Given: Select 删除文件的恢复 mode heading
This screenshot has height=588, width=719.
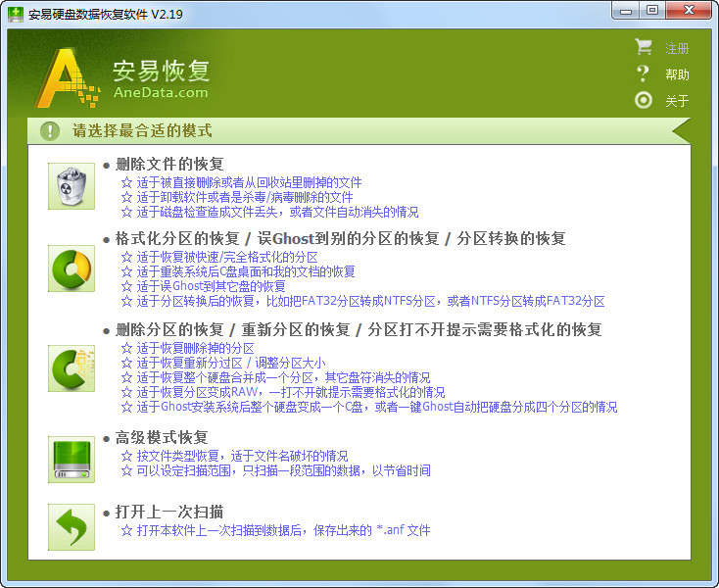Looking at the screenshot, I should pos(169,164).
